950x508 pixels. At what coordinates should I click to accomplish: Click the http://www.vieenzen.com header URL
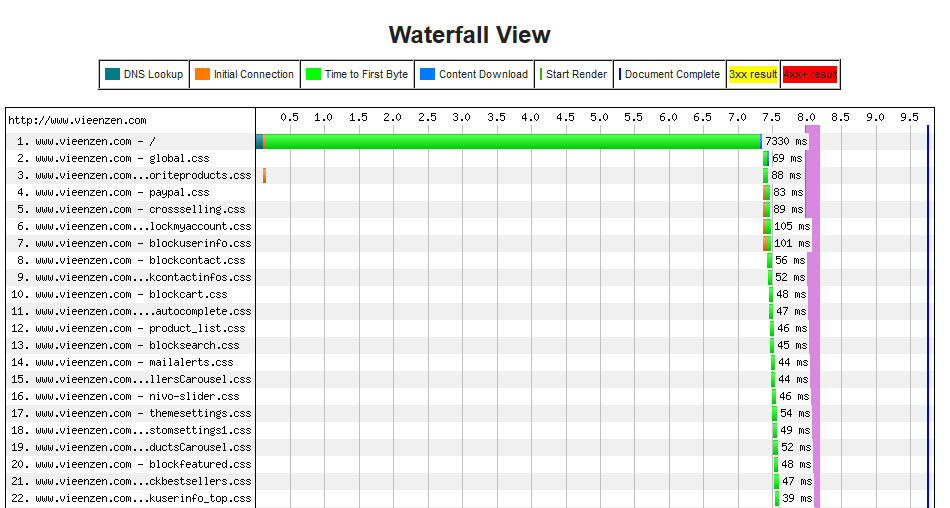coord(77,120)
